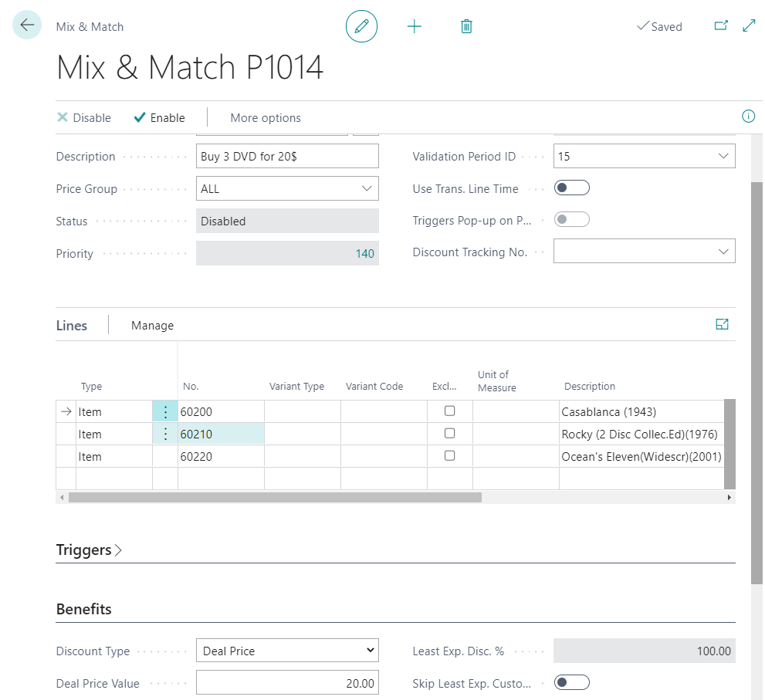Click Variant Code cell for row 60200
The height and width of the screenshot is (700, 765).
tap(384, 411)
